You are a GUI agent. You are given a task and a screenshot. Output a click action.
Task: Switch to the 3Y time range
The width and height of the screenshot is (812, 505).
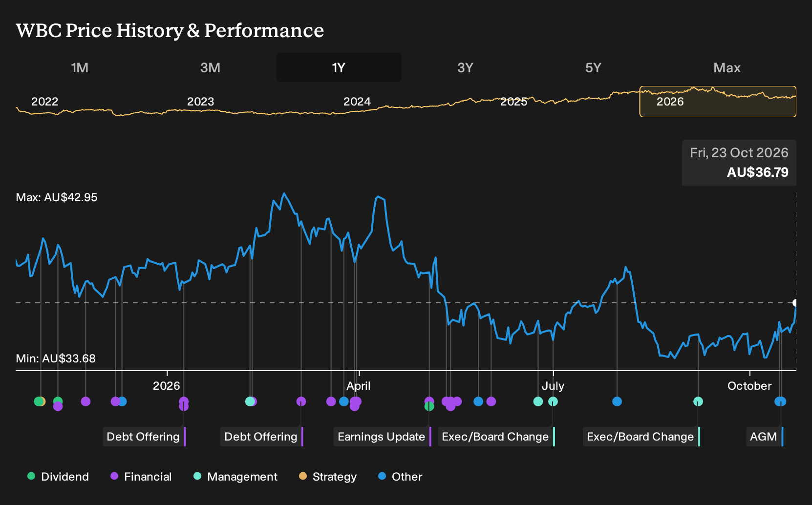click(465, 67)
